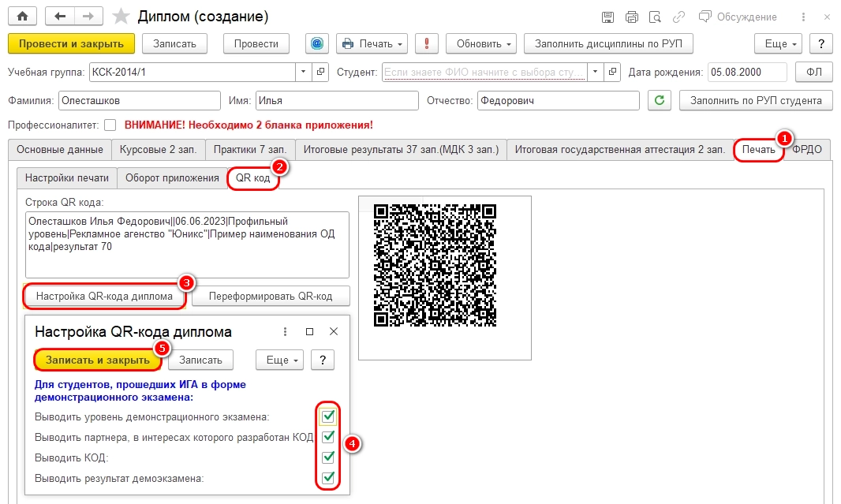
Task: Click the Имя input field
Action: coord(337,100)
